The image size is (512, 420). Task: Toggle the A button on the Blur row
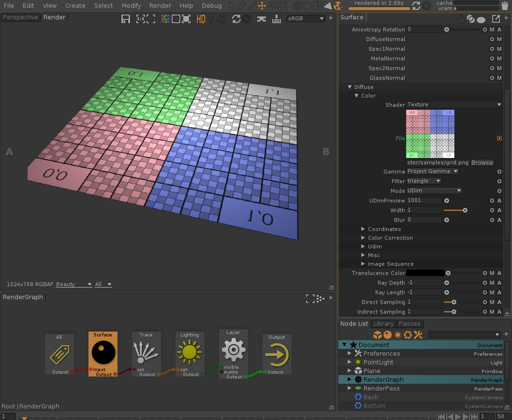499,220
